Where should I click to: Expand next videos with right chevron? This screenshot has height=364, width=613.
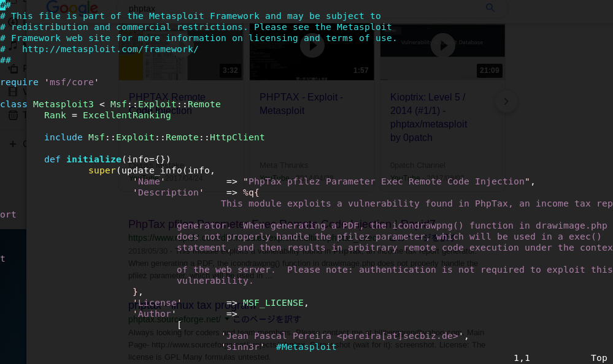pyautogui.click(x=506, y=102)
